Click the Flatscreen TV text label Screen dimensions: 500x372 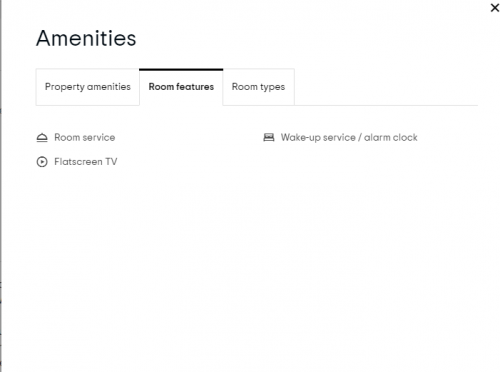(86, 162)
